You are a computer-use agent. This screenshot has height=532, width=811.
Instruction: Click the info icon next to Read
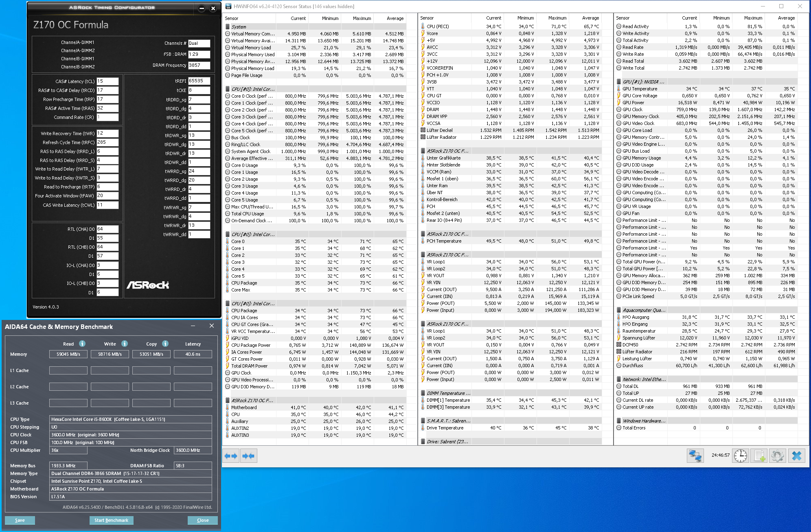(82, 344)
